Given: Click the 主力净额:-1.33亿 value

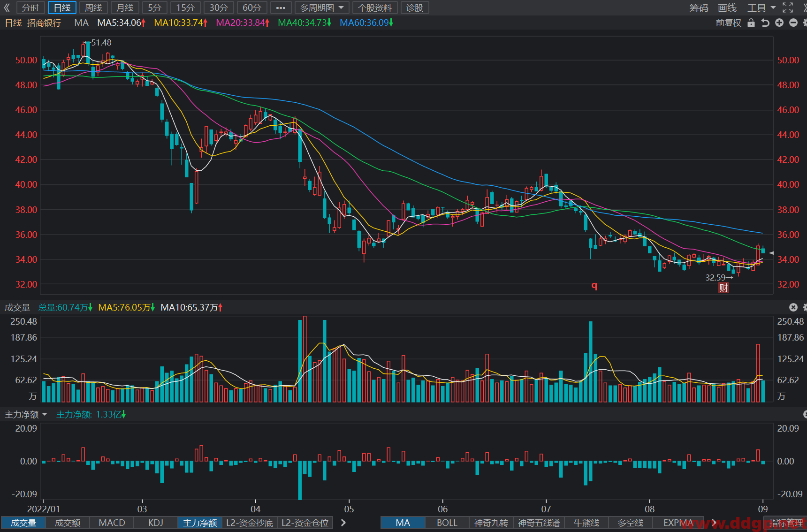Looking at the screenshot, I should 91,414.
